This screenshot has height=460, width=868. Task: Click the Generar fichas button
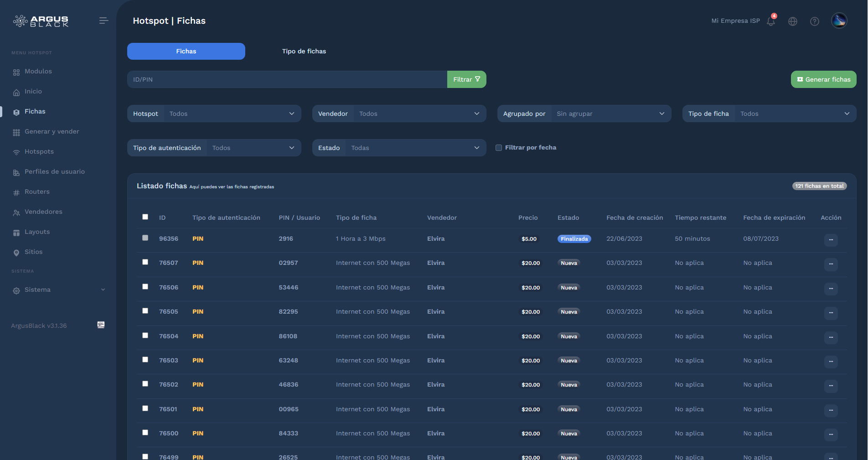(823, 79)
